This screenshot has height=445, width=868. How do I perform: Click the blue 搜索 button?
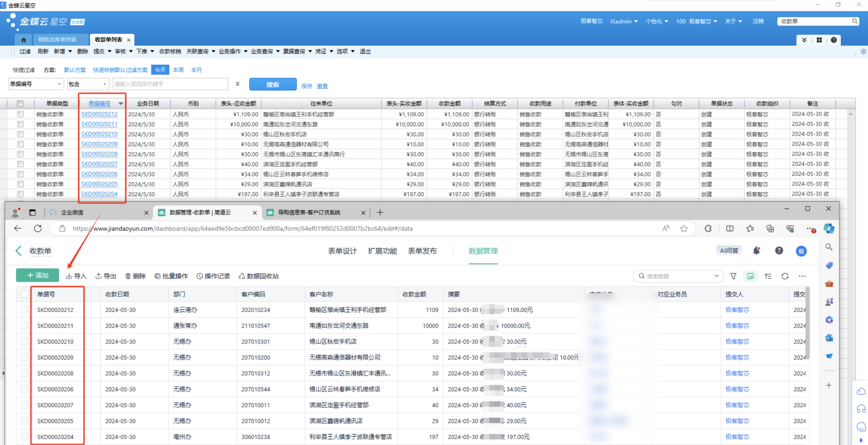tap(273, 84)
